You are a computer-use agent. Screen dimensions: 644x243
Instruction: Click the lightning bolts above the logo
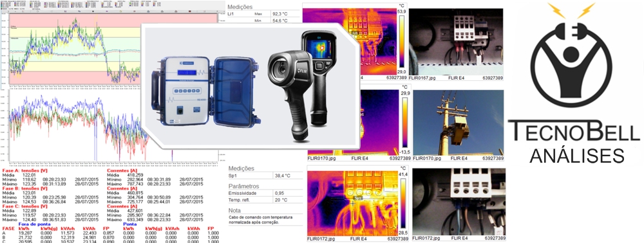(x=571, y=11)
